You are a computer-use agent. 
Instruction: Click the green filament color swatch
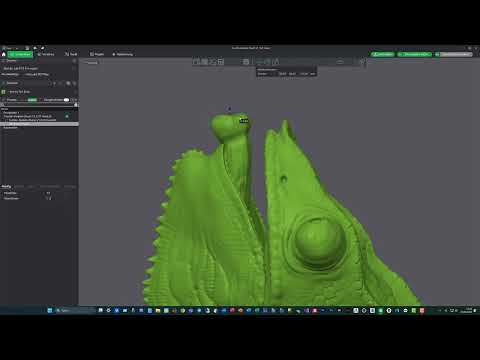(x=4, y=92)
